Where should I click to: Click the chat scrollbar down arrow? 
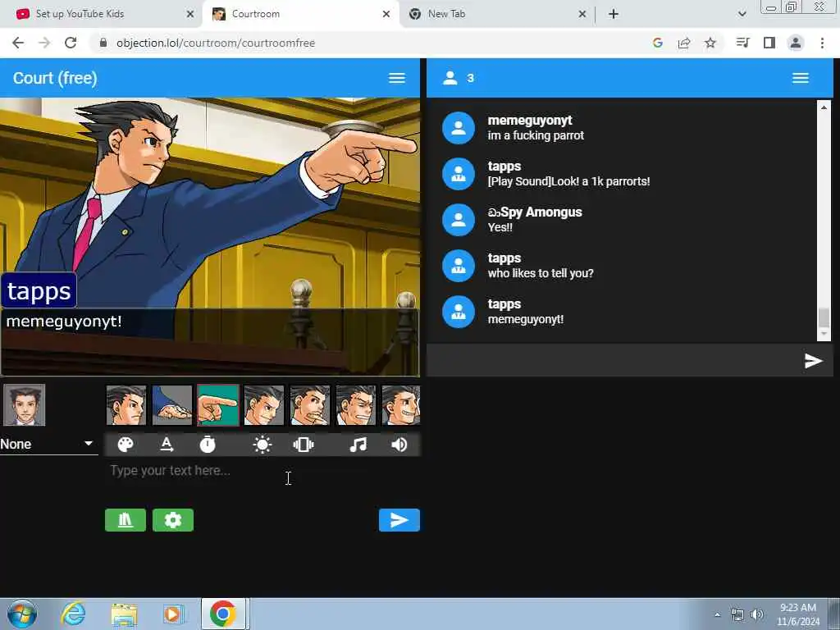[824, 334]
